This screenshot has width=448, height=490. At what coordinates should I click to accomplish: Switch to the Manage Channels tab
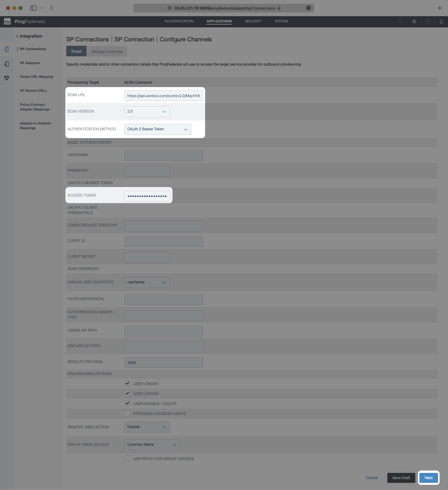(x=107, y=51)
